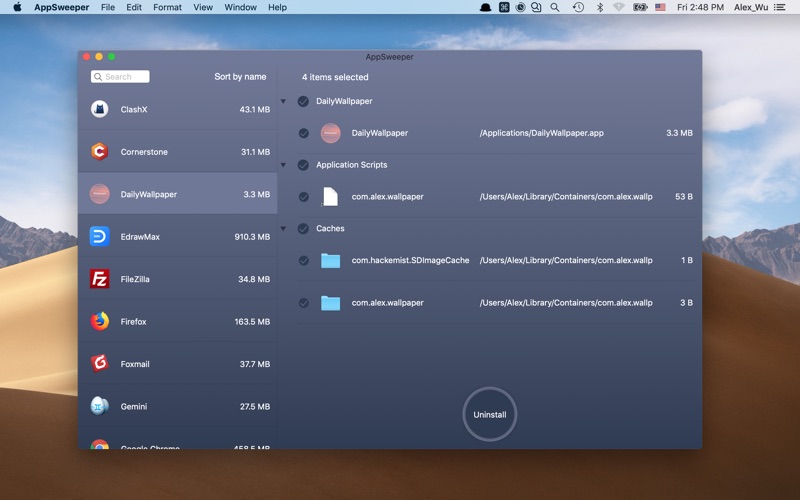Click the '4 items selected' label
The width and height of the screenshot is (800, 500).
point(335,77)
